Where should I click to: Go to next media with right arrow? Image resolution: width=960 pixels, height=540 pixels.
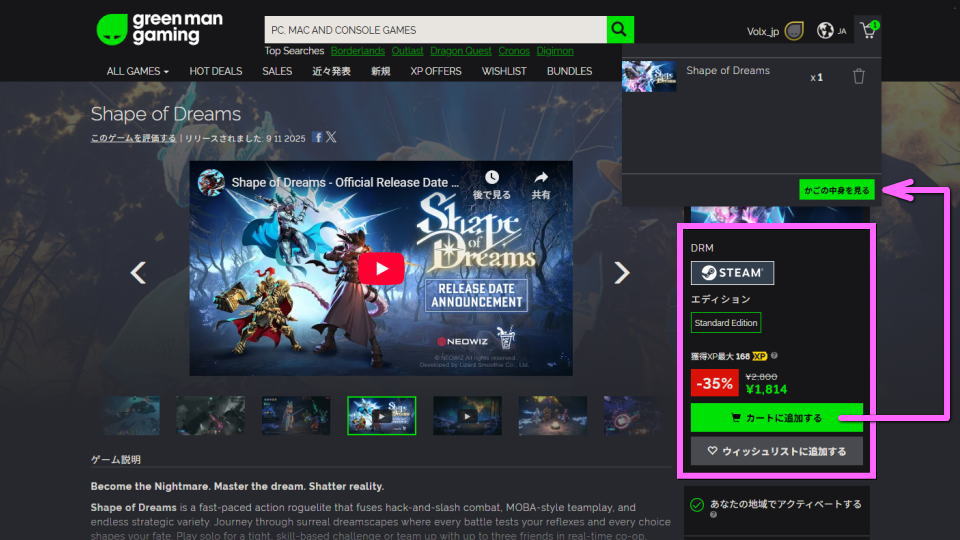click(x=621, y=272)
